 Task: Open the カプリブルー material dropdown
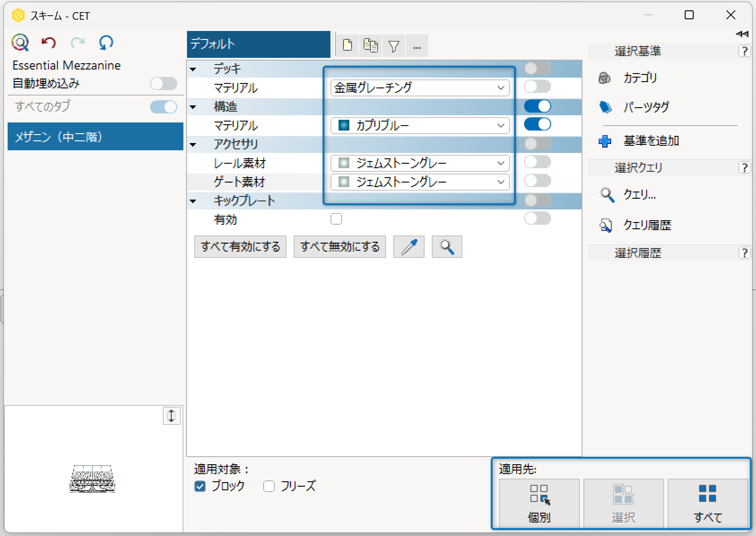[420, 126]
